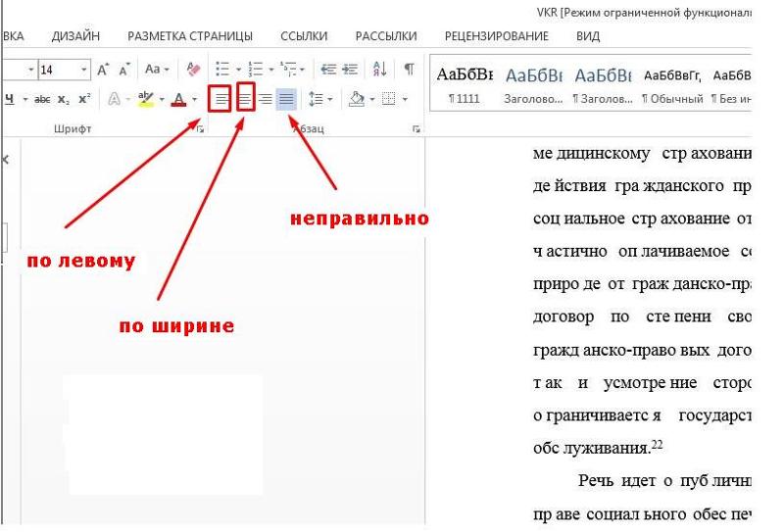The image size is (784, 532).
Task: Open the underline style dropdown arrow
Action: pyautogui.click(x=25, y=100)
